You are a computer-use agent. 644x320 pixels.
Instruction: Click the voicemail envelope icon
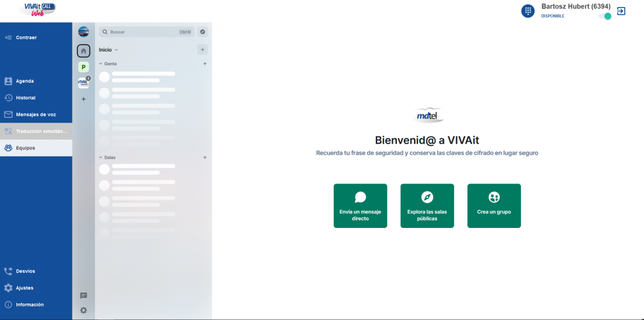coord(8,114)
